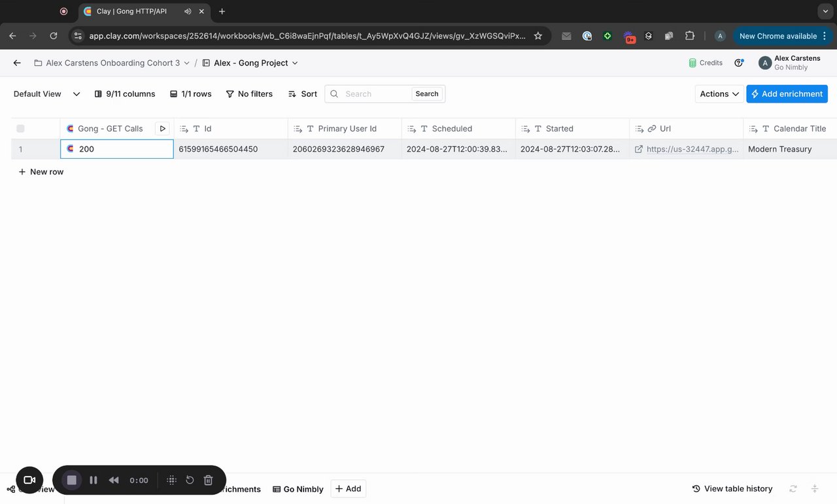This screenshot has width=837, height=504.
Task: Click the recorder drag-grid icon
Action: tap(171, 480)
